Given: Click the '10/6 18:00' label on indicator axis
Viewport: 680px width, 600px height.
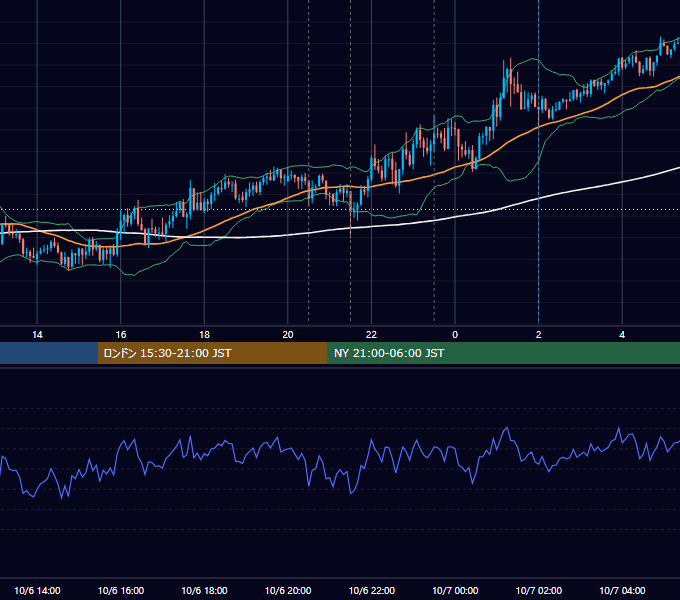Looking at the screenshot, I should pyautogui.click(x=204, y=590).
